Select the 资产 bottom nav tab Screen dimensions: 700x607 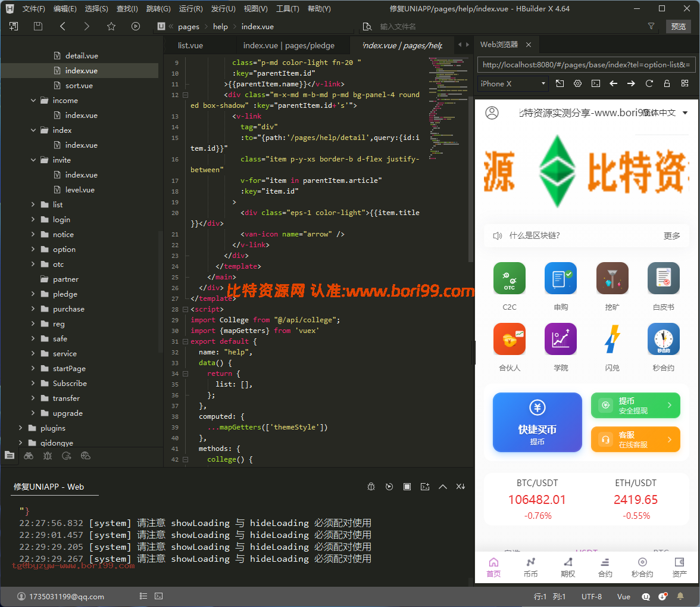679,567
